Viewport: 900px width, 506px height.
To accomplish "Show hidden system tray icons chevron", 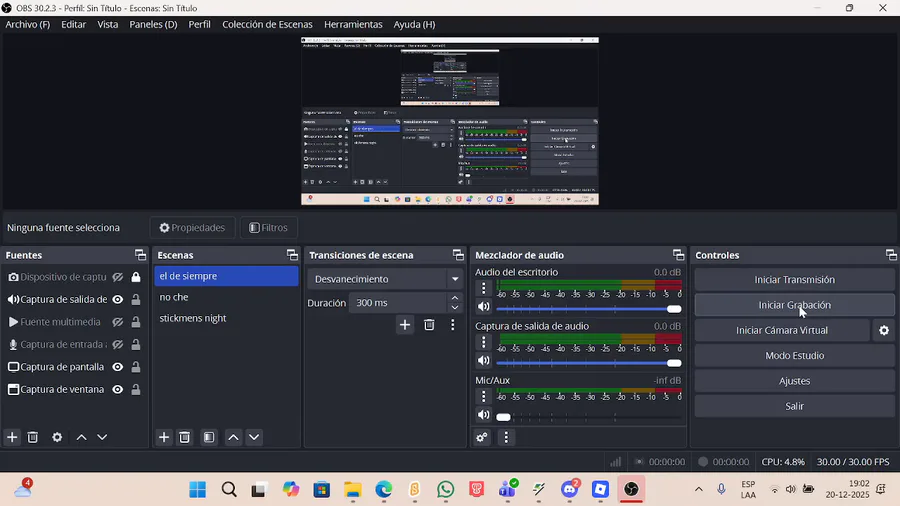I will click(699, 489).
